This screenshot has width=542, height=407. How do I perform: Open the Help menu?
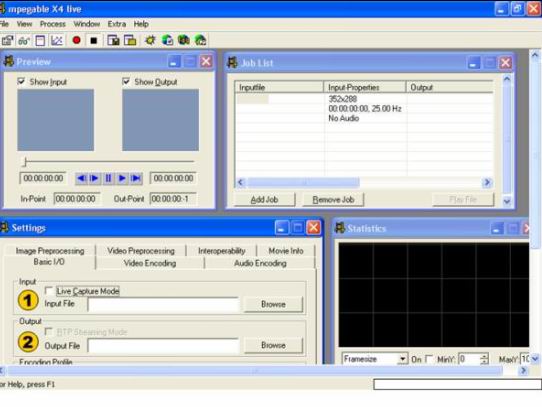(x=141, y=24)
